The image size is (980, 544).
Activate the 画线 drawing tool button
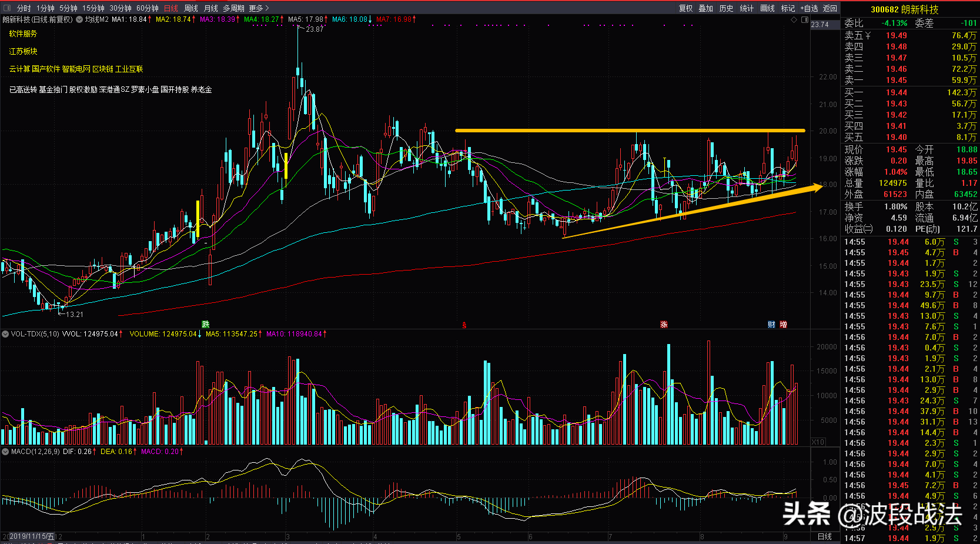(767, 8)
